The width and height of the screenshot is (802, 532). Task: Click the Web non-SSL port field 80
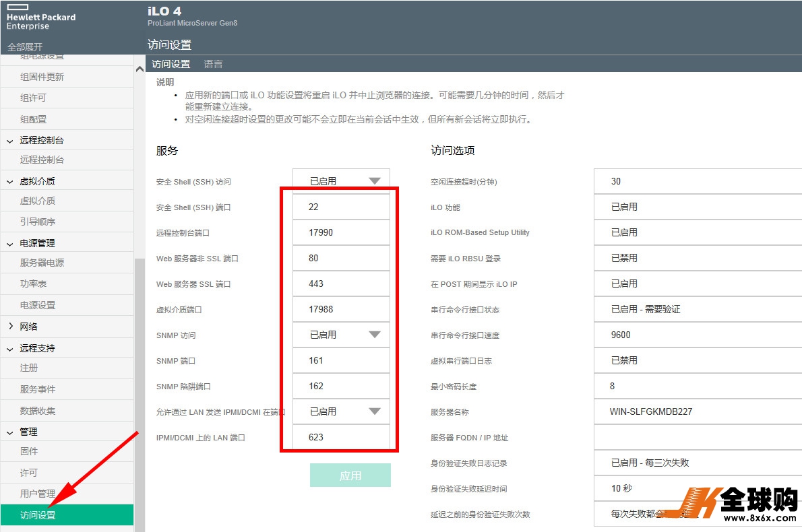coord(341,258)
